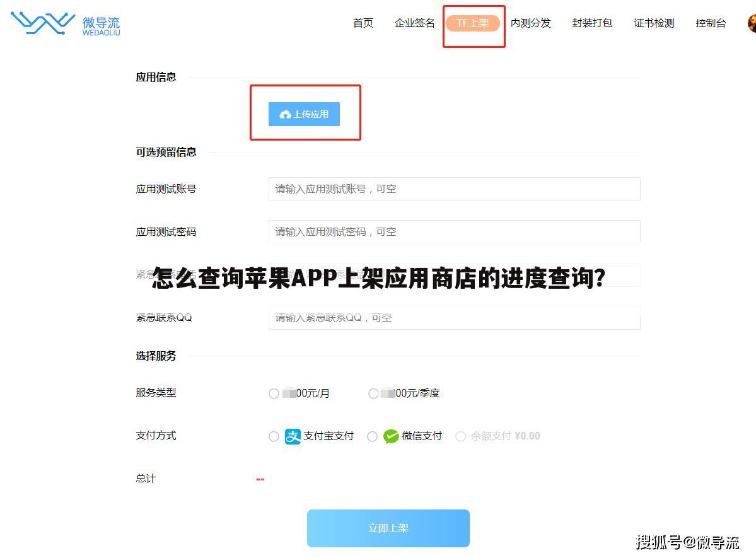
Task: Go to 企业签名 page
Action: 415,23
